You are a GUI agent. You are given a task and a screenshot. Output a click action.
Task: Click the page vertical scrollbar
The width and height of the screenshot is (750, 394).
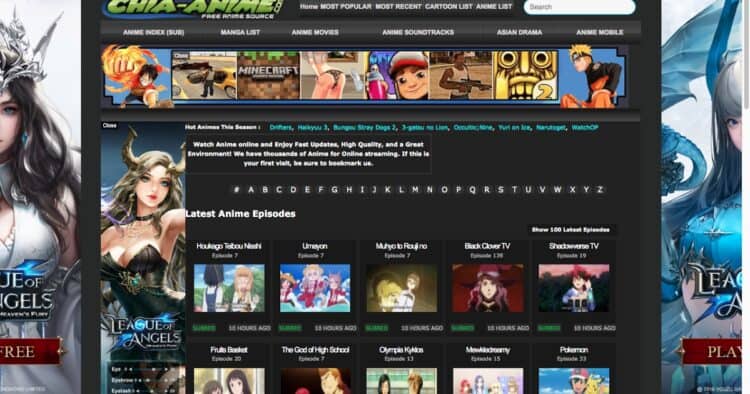point(746,197)
